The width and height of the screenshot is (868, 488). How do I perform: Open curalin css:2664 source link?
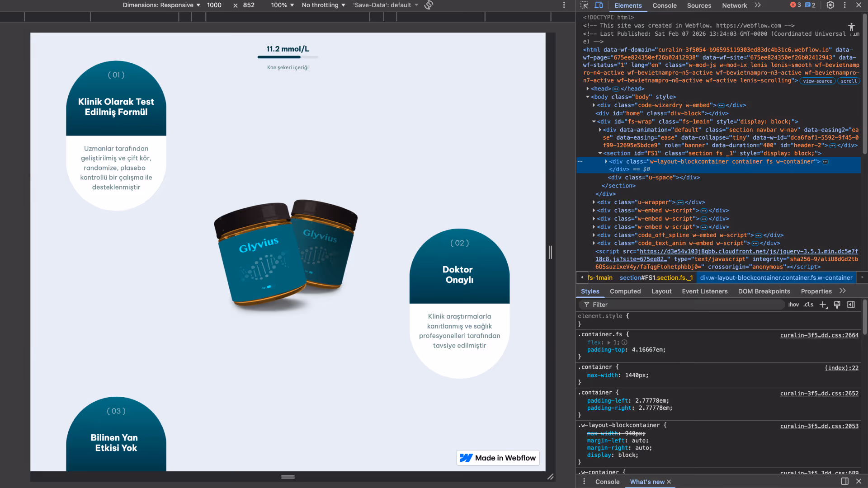click(x=819, y=335)
